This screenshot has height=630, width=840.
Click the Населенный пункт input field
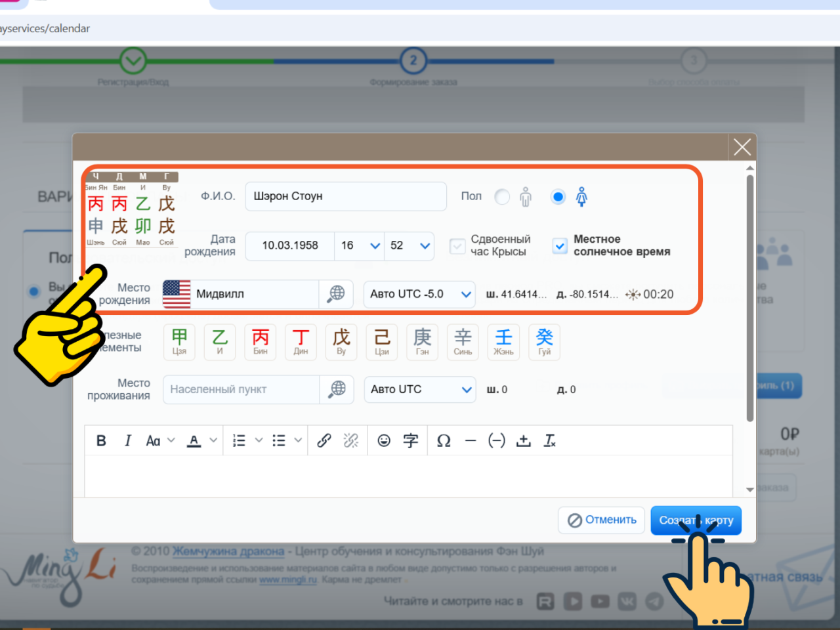(x=241, y=389)
